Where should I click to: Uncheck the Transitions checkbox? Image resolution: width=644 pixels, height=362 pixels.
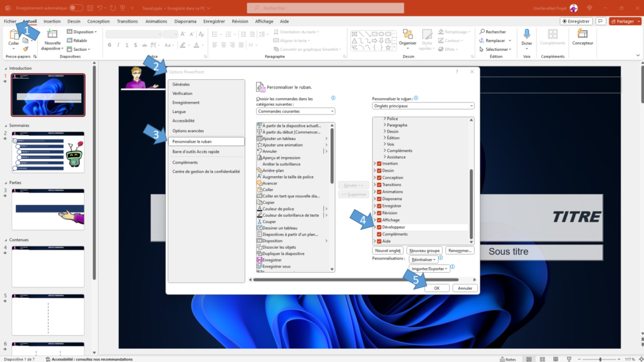click(x=379, y=185)
